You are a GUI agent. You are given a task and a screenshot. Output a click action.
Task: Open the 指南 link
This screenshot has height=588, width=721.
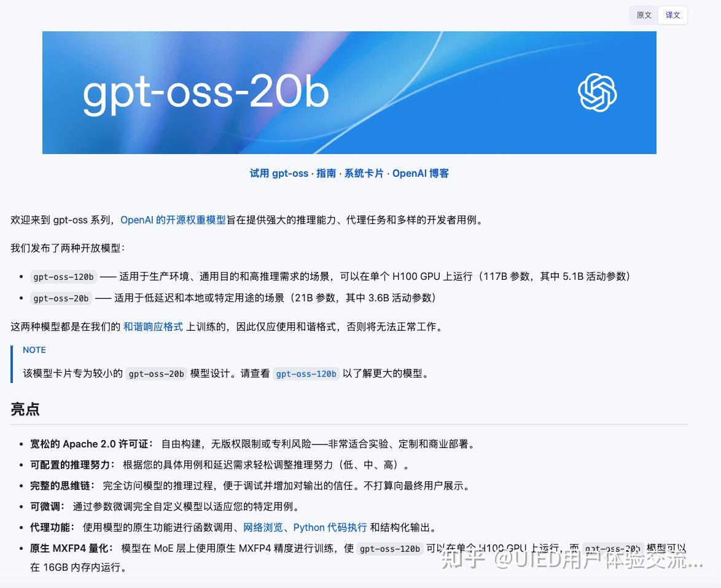tap(326, 173)
